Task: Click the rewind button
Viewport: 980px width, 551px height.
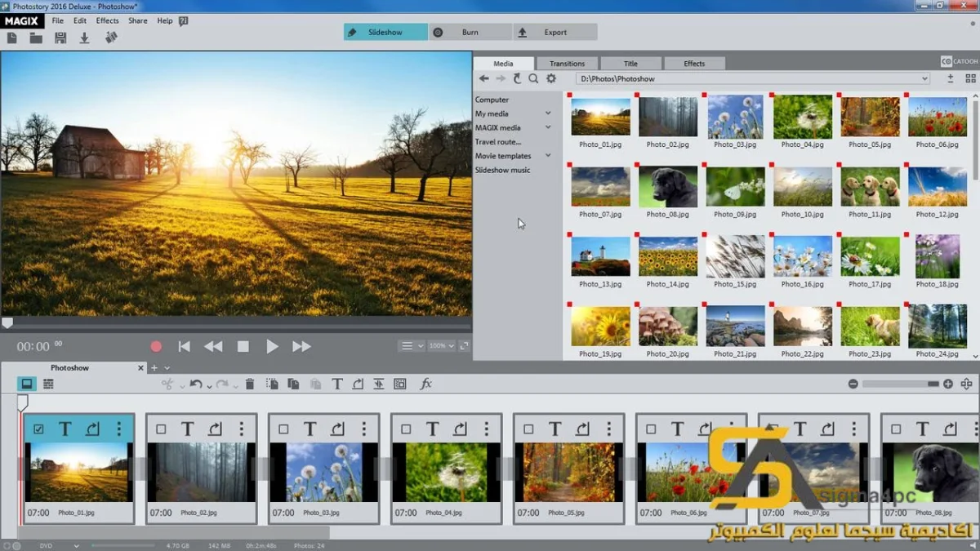Action: click(213, 346)
